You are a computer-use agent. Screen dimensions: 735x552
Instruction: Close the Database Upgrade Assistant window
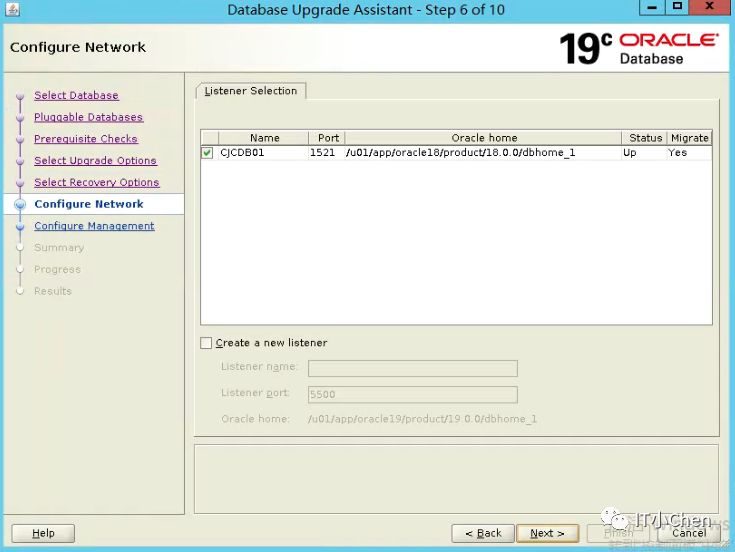710,7
